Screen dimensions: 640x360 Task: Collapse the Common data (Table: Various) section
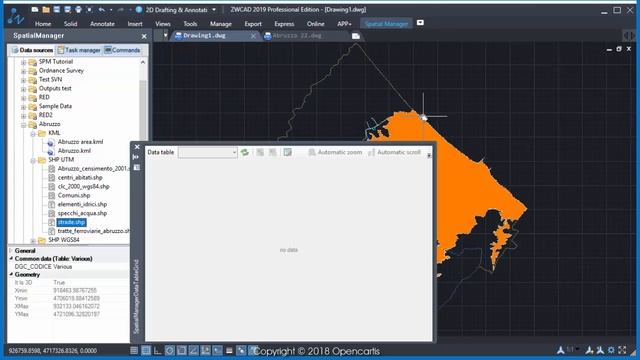[x=11, y=259]
